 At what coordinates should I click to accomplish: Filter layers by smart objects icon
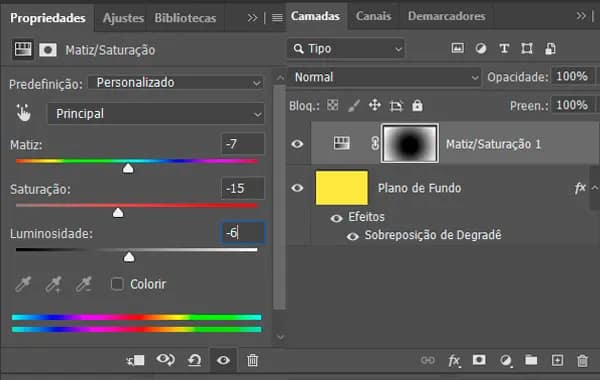coord(550,49)
